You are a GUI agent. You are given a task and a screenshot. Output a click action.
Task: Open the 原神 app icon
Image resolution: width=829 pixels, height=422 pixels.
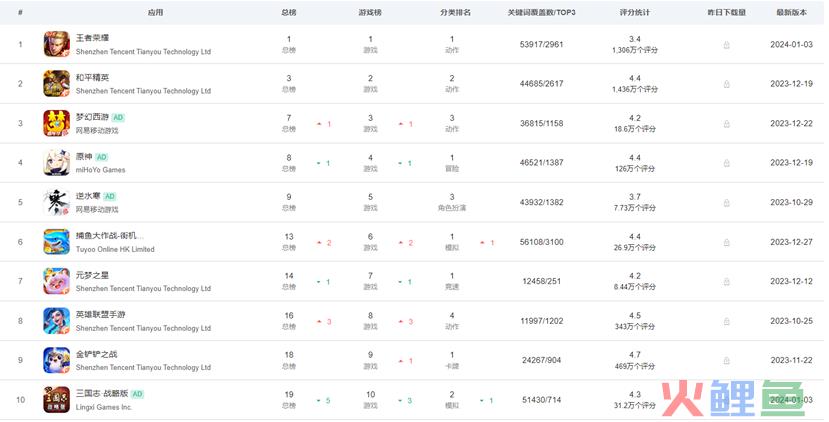click(x=57, y=162)
